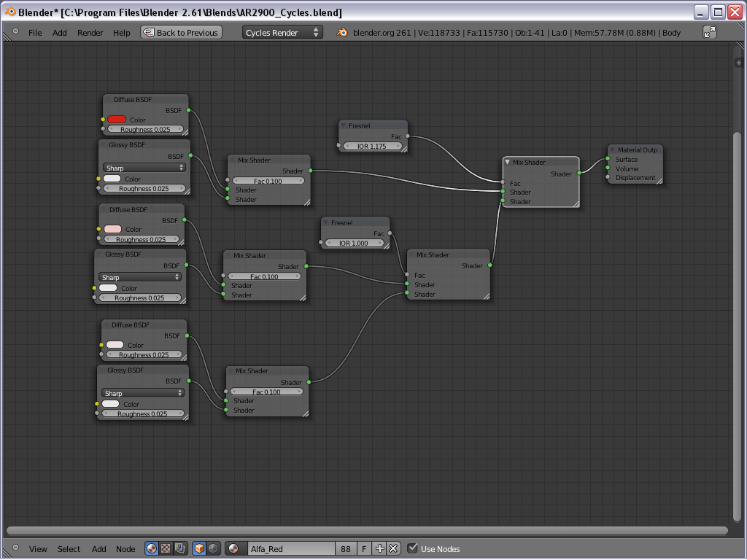Switch to the compositing nodes icon
This screenshot has width=747, height=560.
tap(179, 548)
